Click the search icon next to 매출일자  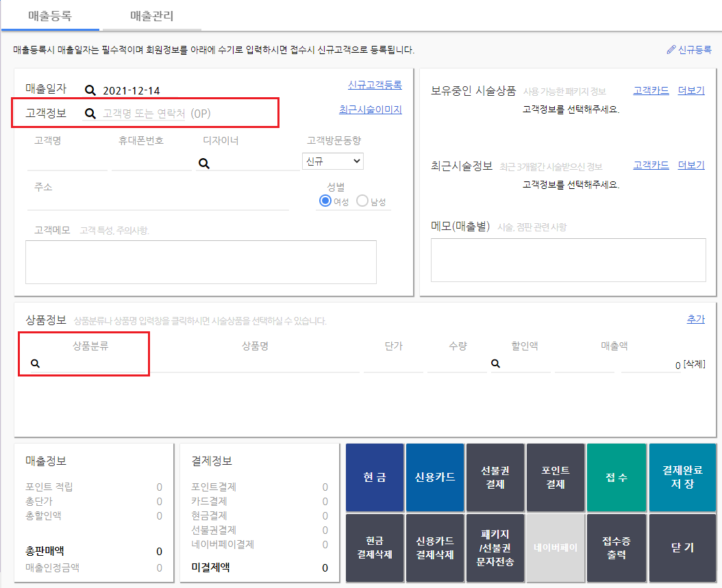[90, 90]
